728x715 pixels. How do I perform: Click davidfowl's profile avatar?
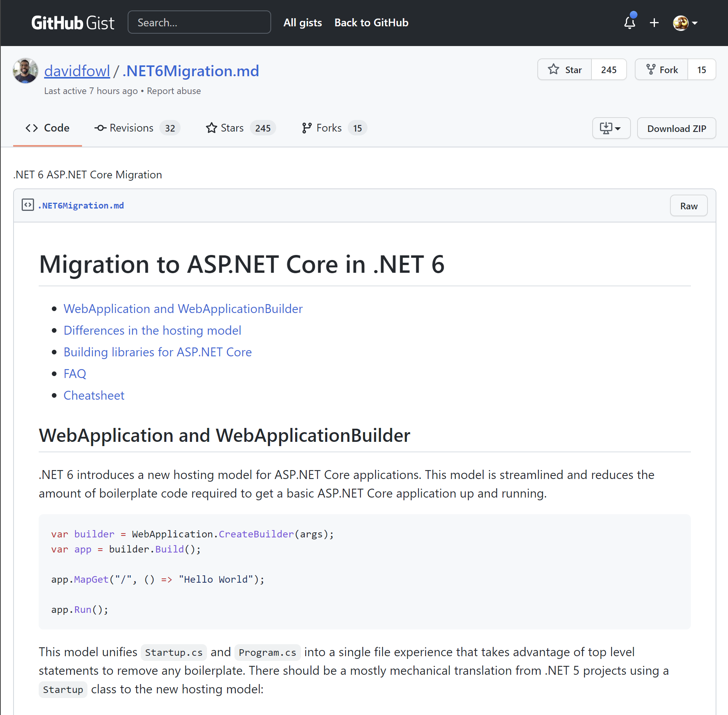pos(26,71)
